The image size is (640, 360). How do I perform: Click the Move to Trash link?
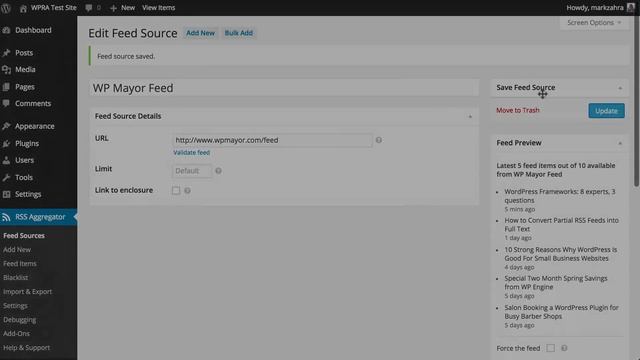point(518,110)
